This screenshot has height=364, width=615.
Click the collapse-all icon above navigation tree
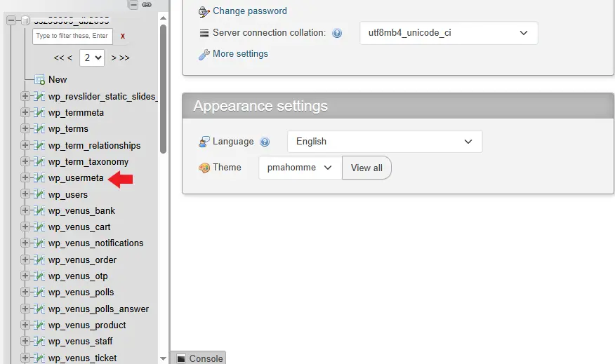point(133,4)
